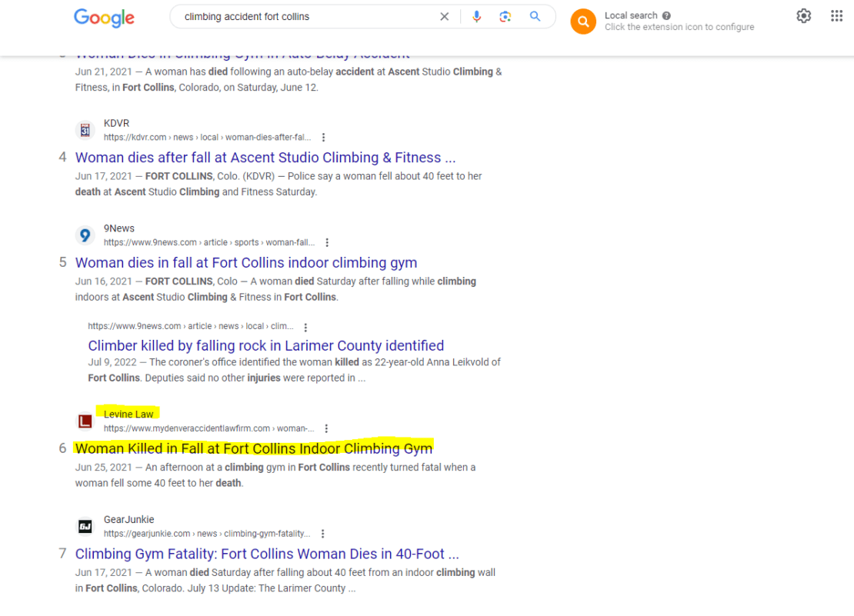This screenshot has height=616, width=854.
Task: Open the three-dot menu on the KDVR result
Action: coord(323,137)
